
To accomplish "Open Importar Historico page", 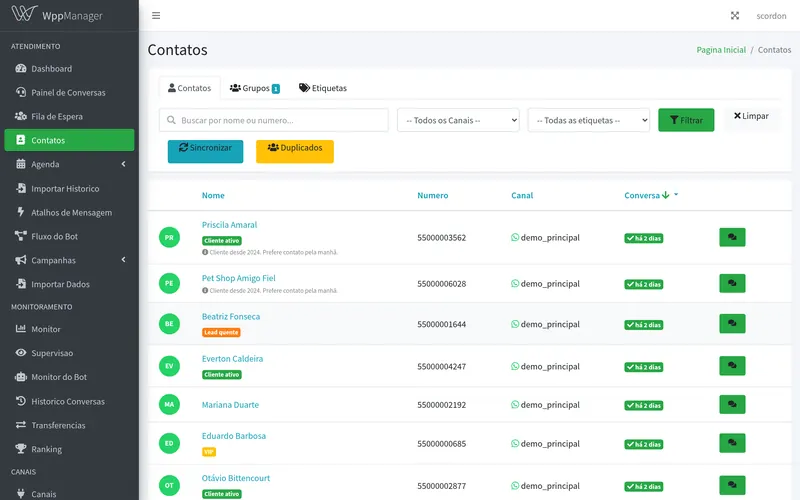I will pos(69,188).
